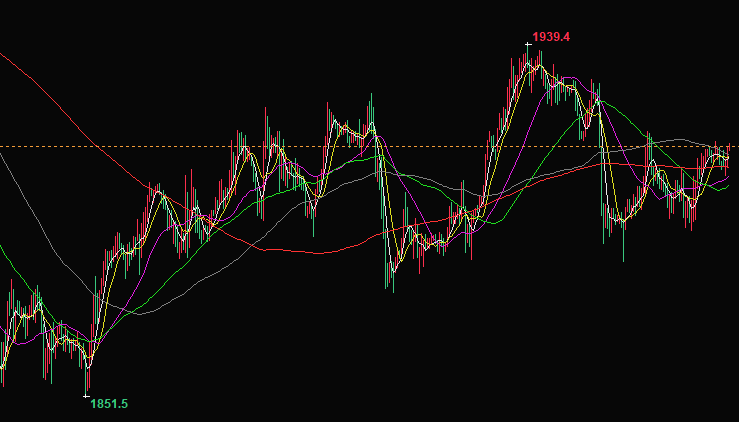This screenshot has height=422, width=739.
Task: Click the white cross marker at the chart low
Action: [86, 396]
